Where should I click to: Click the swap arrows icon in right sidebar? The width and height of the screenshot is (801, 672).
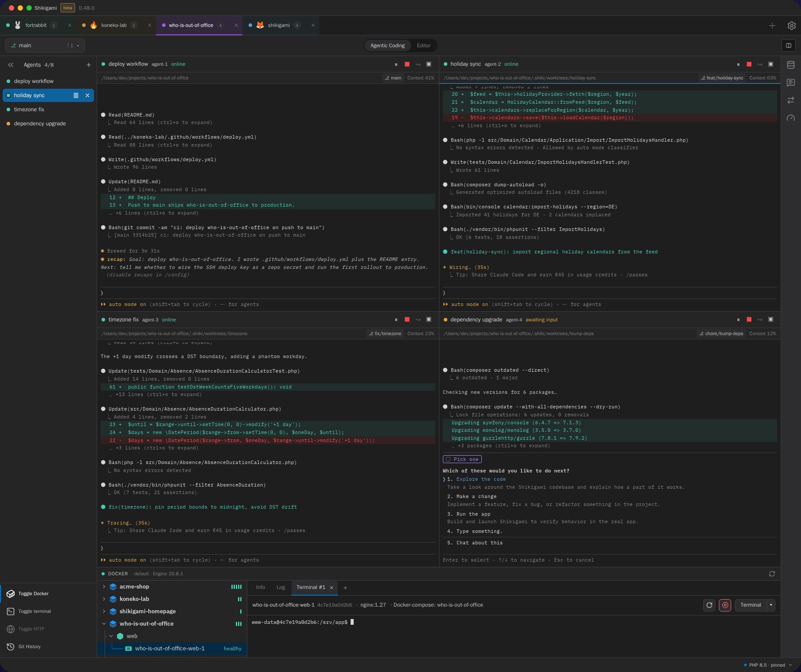[791, 100]
